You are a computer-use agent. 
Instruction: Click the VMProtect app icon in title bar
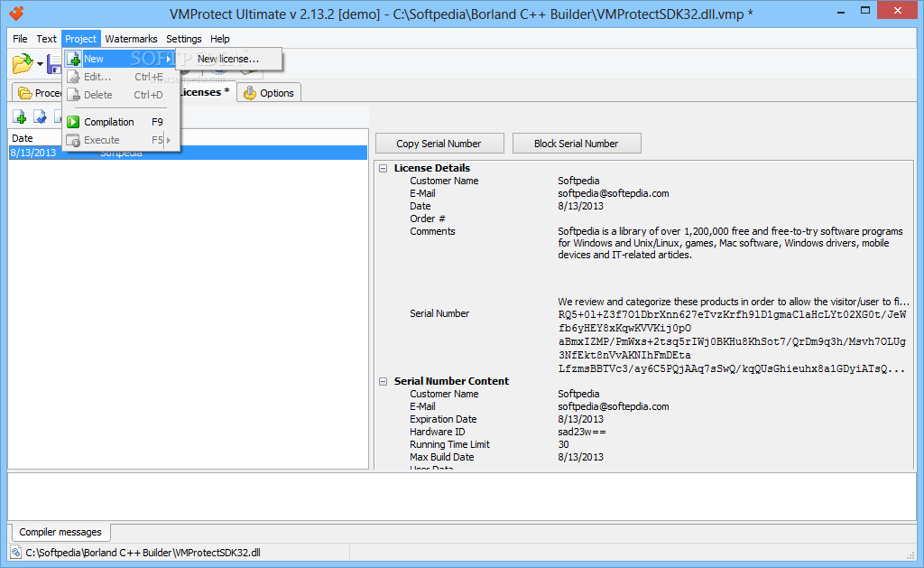[x=16, y=13]
